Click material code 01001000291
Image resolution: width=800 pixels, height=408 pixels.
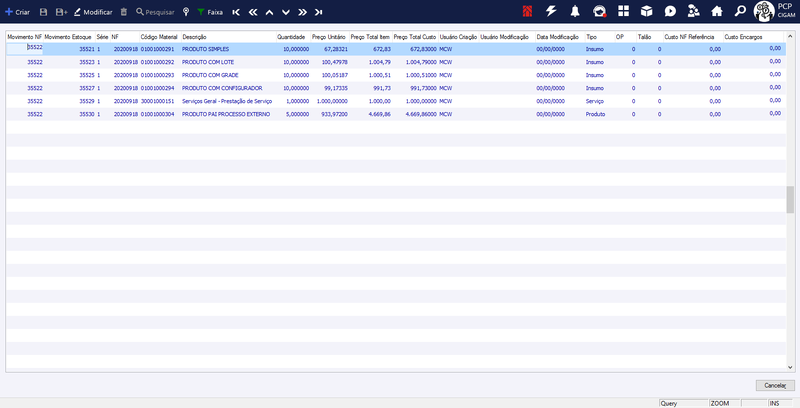click(157, 49)
